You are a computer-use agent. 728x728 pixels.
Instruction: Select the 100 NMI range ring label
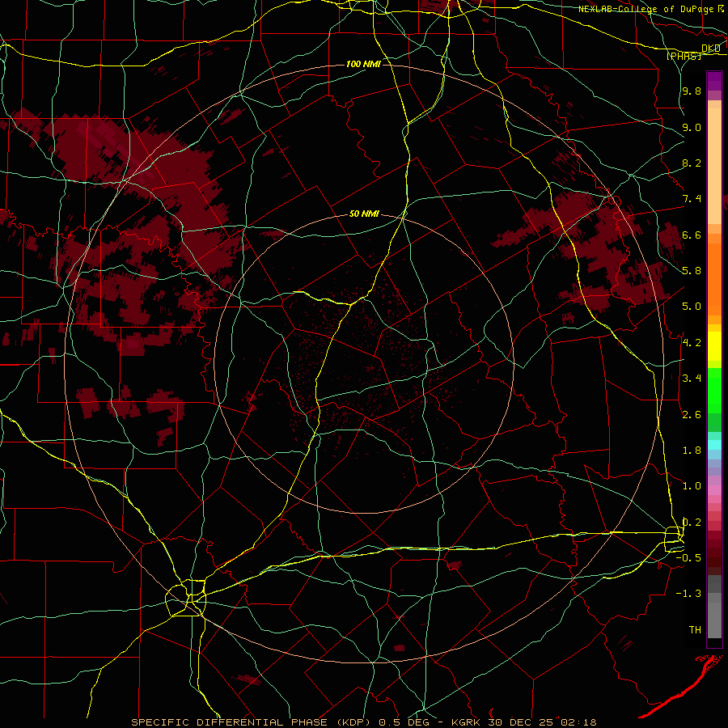click(363, 64)
